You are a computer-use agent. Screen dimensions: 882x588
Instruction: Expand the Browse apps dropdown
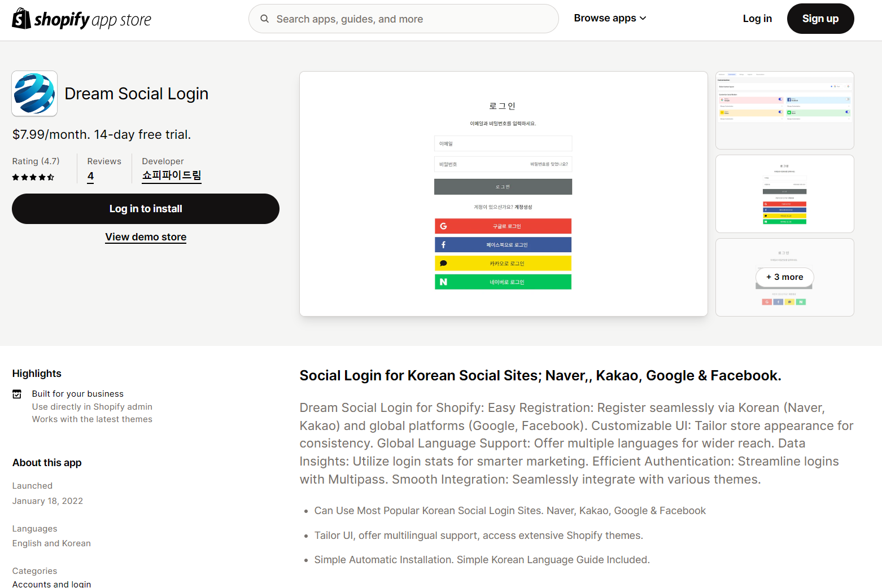pyautogui.click(x=610, y=18)
